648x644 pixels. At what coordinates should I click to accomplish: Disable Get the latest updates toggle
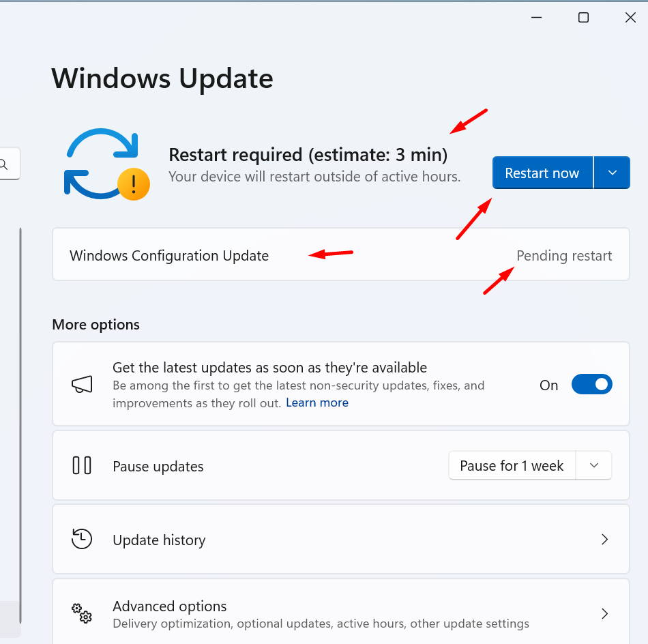[591, 383]
